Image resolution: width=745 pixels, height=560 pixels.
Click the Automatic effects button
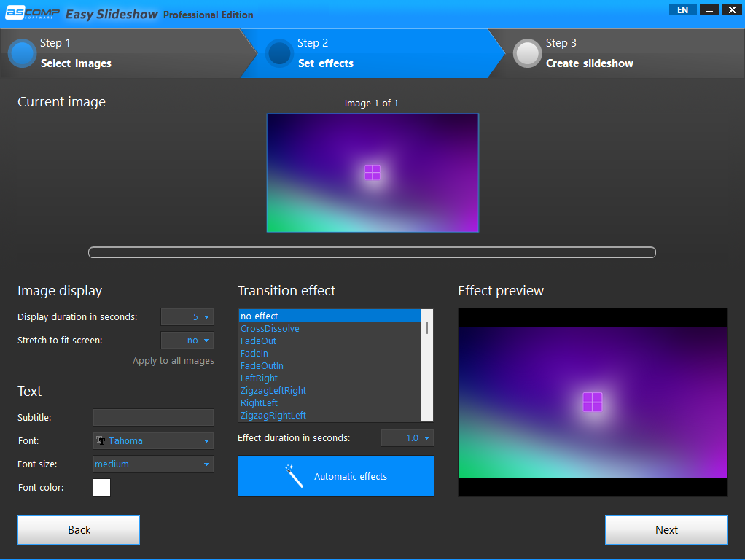pos(336,476)
